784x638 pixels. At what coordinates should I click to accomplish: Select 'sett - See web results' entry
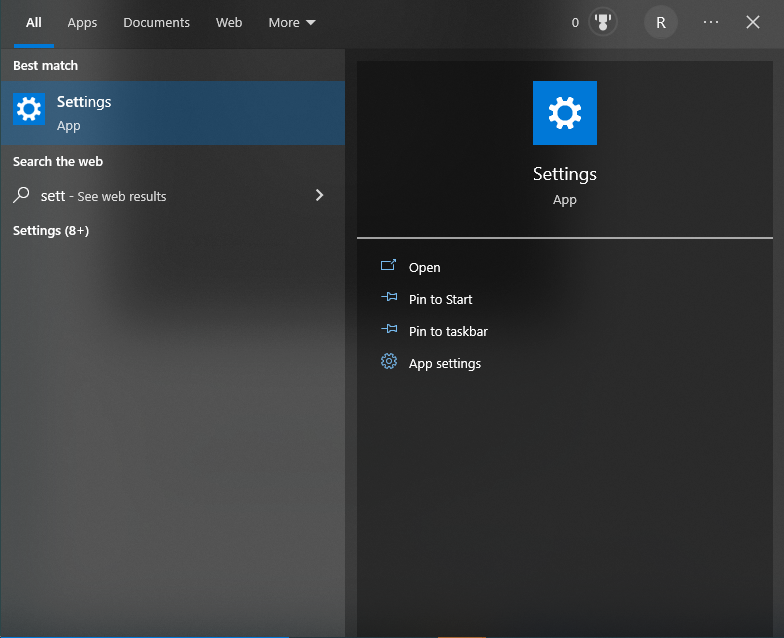(172, 196)
